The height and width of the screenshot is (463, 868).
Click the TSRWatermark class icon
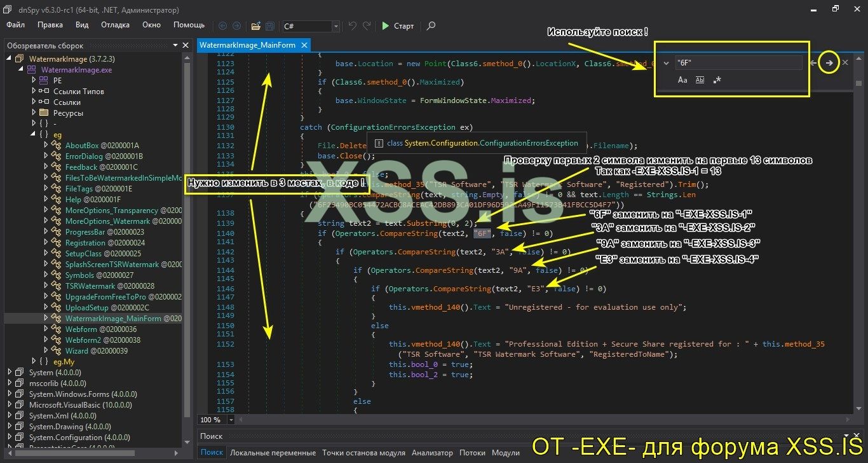coord(56,286)
